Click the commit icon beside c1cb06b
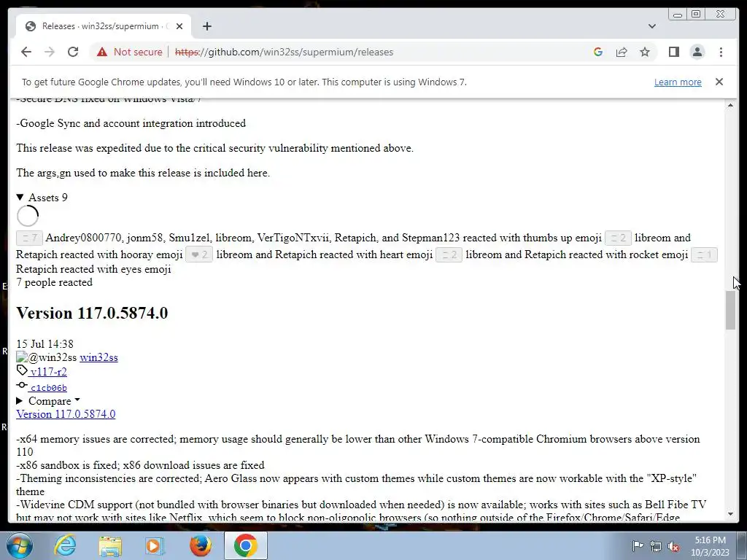 coord(22,385)
